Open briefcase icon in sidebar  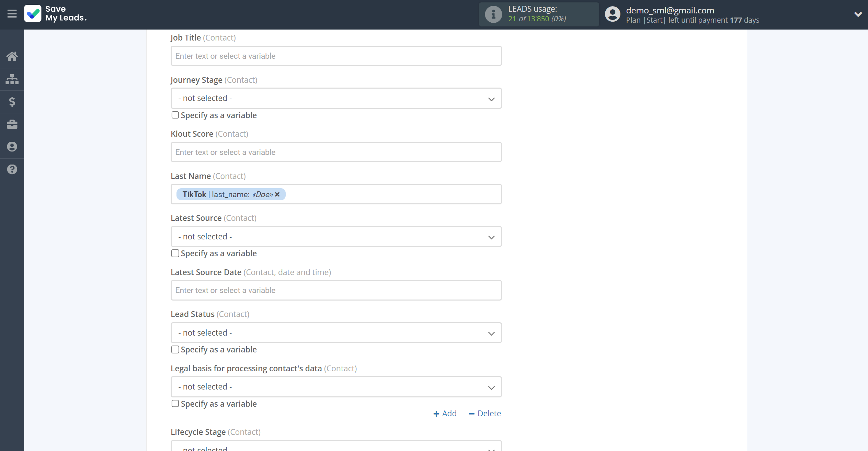click(x=12, y=124)
